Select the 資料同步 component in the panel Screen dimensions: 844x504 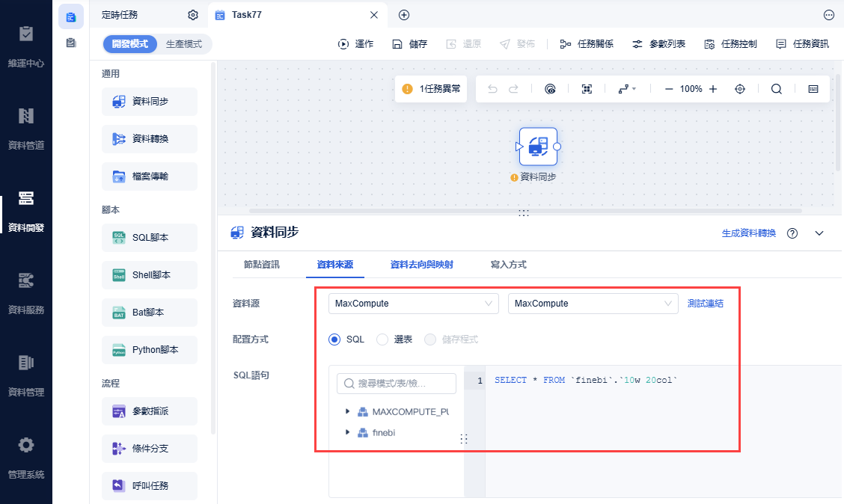(149, 101)
